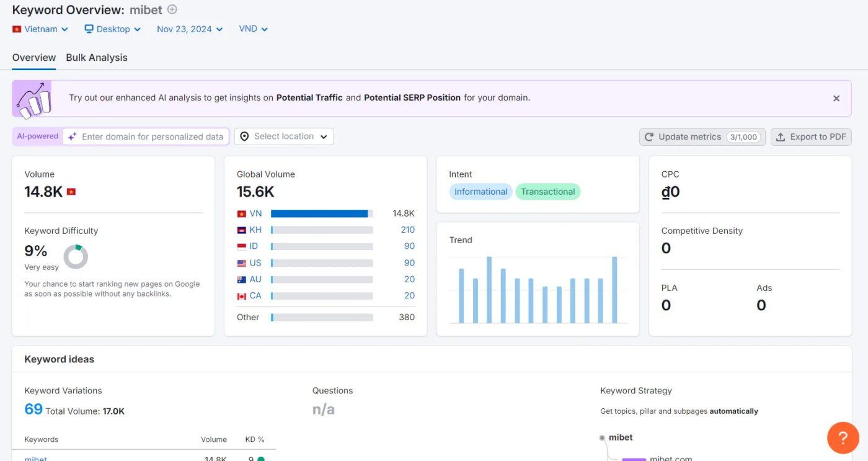Screen dimensions: 868x461
Task: Click the 380 Other volume value
Action: 407,317
